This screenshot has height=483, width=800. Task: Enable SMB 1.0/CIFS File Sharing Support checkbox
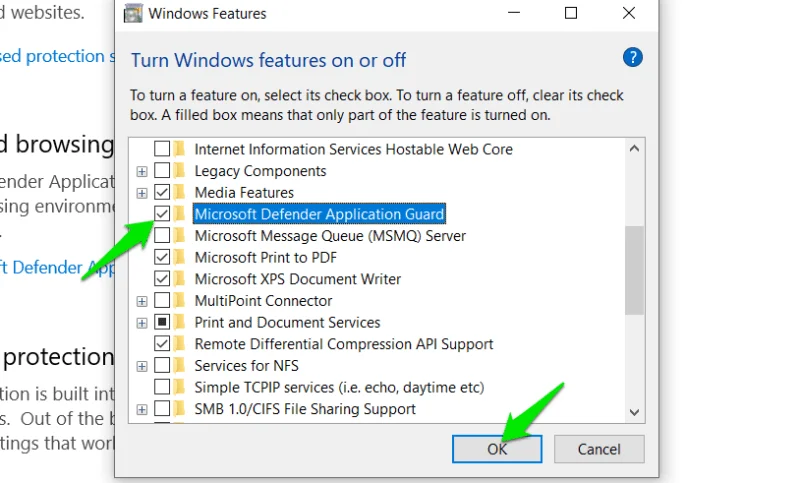(x=162, y=409)
